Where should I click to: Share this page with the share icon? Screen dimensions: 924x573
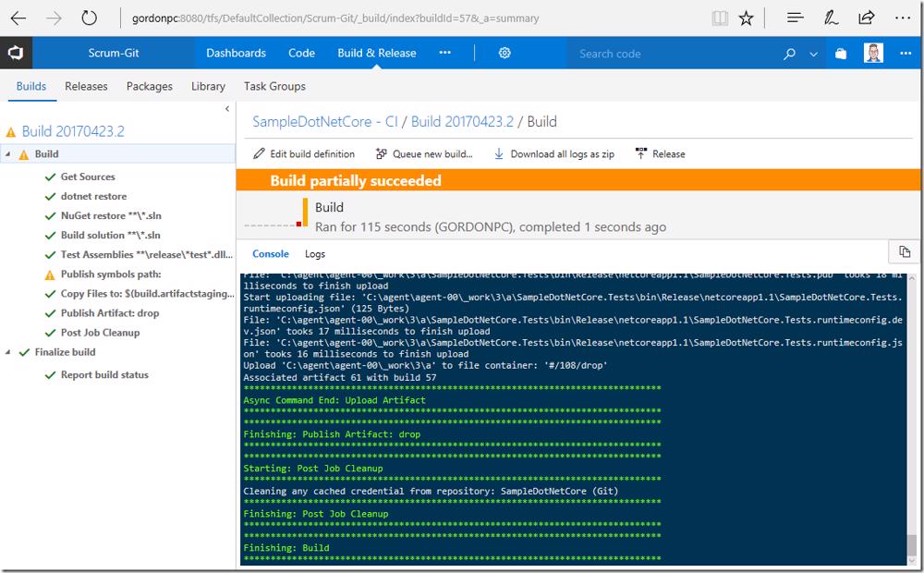867,18
